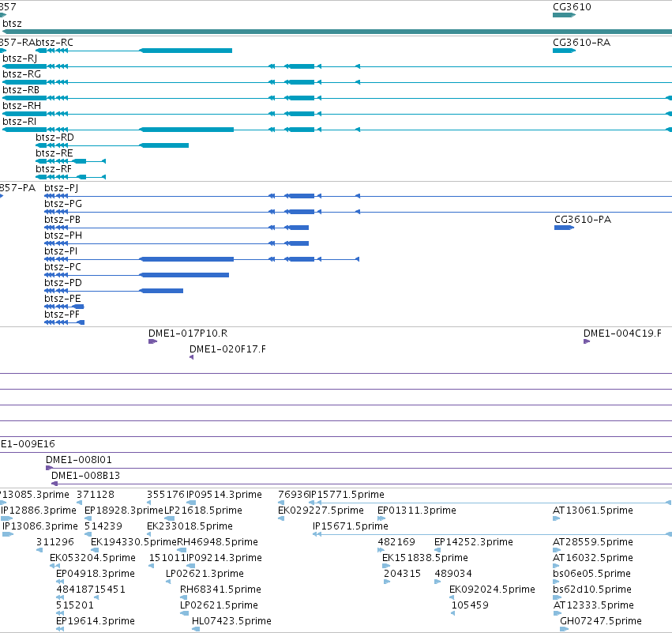Select the btsz-PE protein label
The width and height of the screenshot is (672, 633).
[62, 299]
